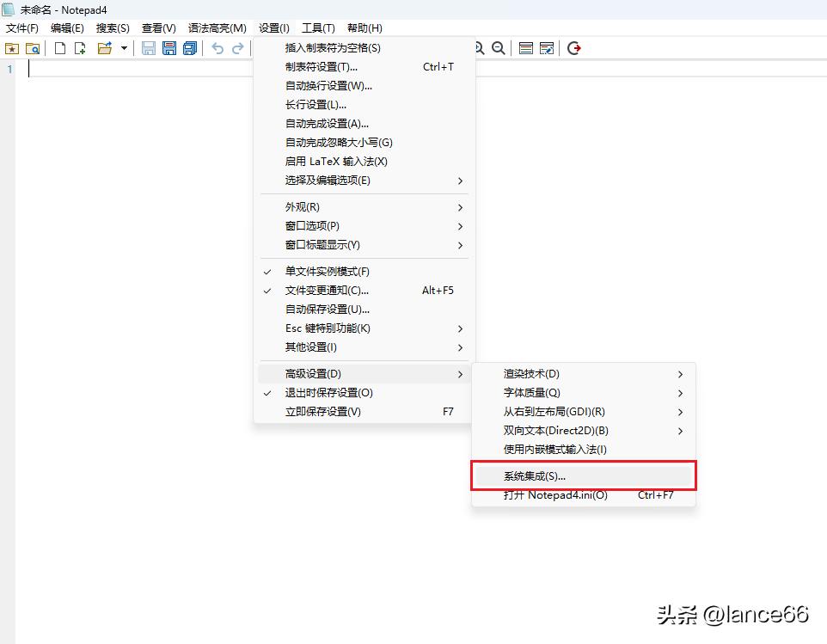The image size is (827, 644).
Task: Open the 编辑(E) menu
Action: point(68,28)
